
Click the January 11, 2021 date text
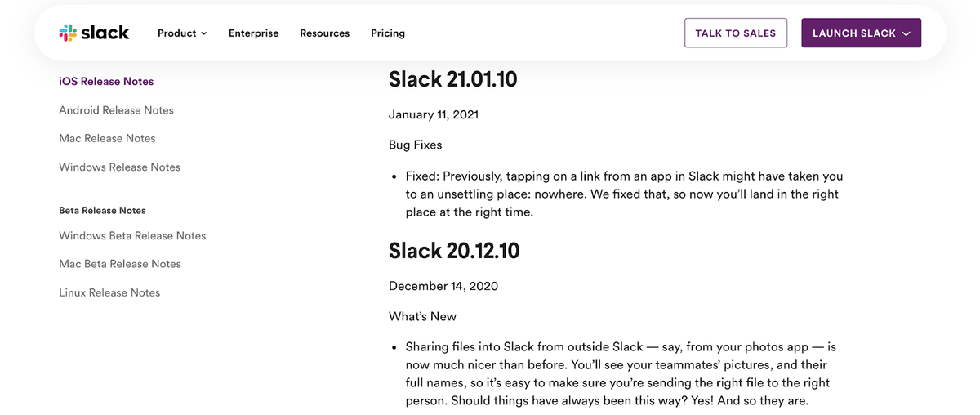click(x=434, y=114)
